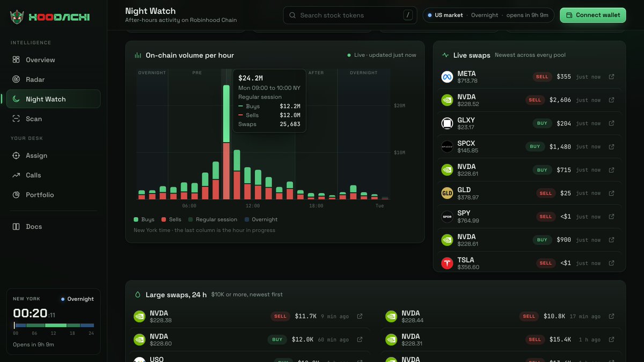Open external link for NVDA $715 swap
Image resolution: width=644 pixels, height=362 pixels.
pyautogui.click(x=611, y=170)
